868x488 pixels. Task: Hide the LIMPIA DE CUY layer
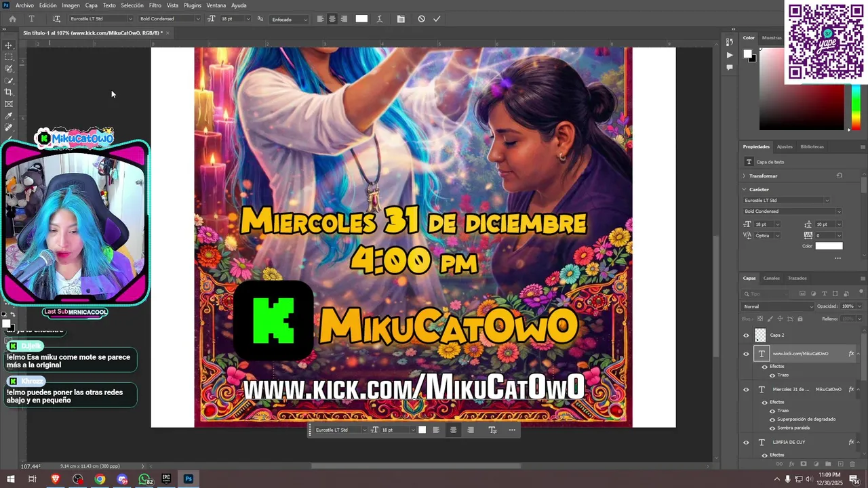(x=746, y=443)
